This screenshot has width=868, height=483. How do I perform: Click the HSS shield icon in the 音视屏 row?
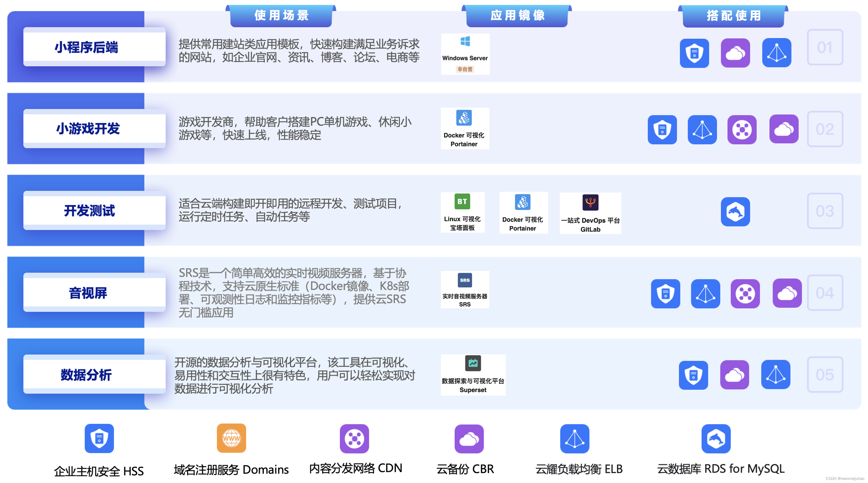pos(665,294)
